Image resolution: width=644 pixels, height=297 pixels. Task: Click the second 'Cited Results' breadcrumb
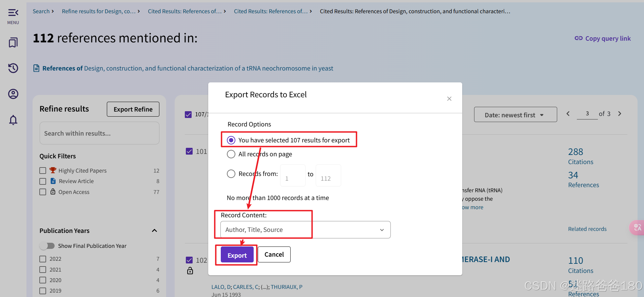(x=271, y=11)
